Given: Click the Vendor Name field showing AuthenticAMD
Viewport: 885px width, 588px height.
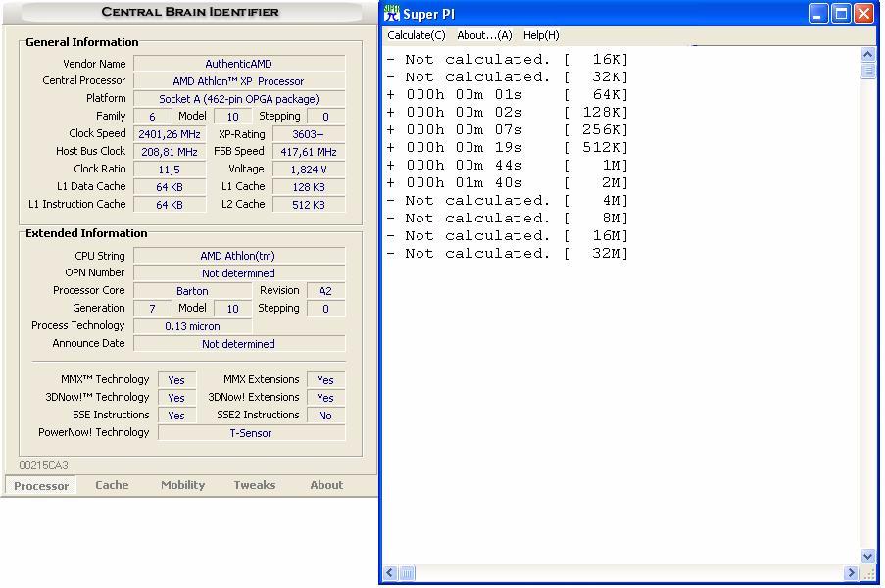Looking at the screenshot, I should 239,64.
